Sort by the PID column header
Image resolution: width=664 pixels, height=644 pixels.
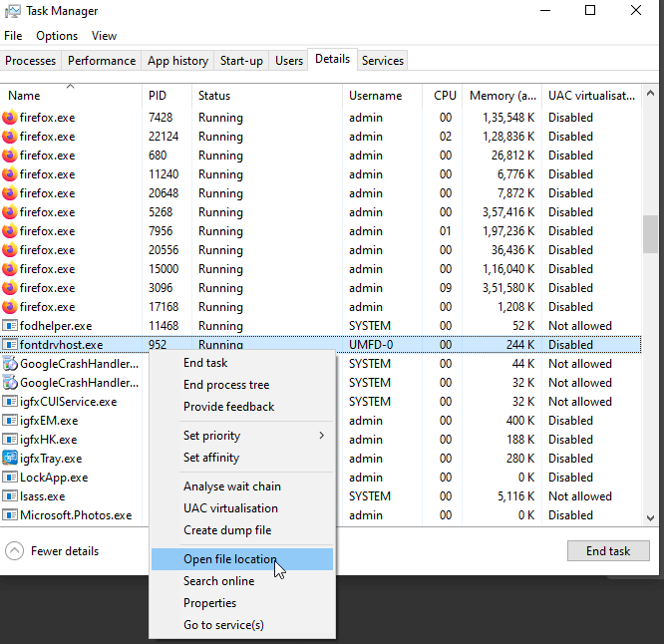(166, 96)
